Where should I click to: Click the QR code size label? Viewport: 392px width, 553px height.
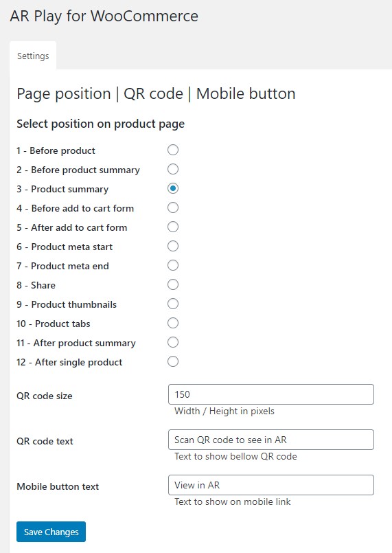45,396
